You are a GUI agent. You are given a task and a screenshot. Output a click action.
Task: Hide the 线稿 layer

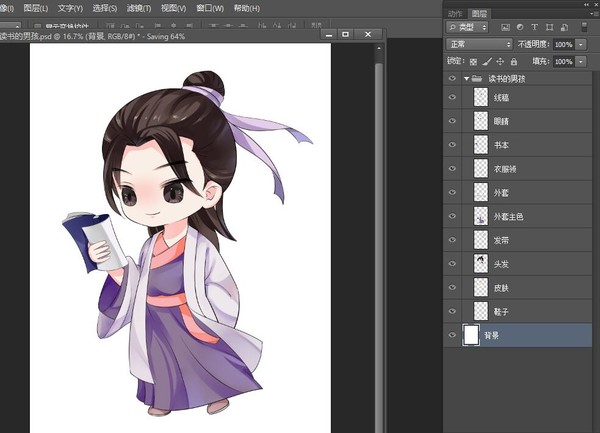[452, 97]
